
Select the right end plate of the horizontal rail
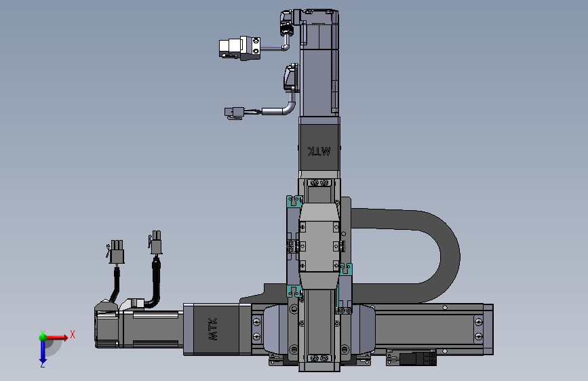pos(488,329)
